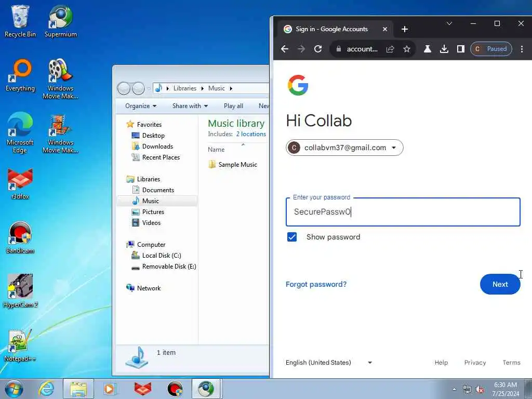The width and height of the screenshot is (532, 399).
Task: Close the Sign in - Google Accounts tab
Action: pyautogui.click(x=385, y=29)
